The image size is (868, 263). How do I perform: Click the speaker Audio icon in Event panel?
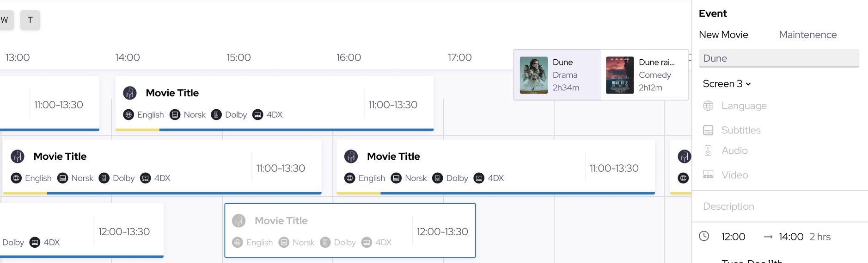(x=708, y=150)
